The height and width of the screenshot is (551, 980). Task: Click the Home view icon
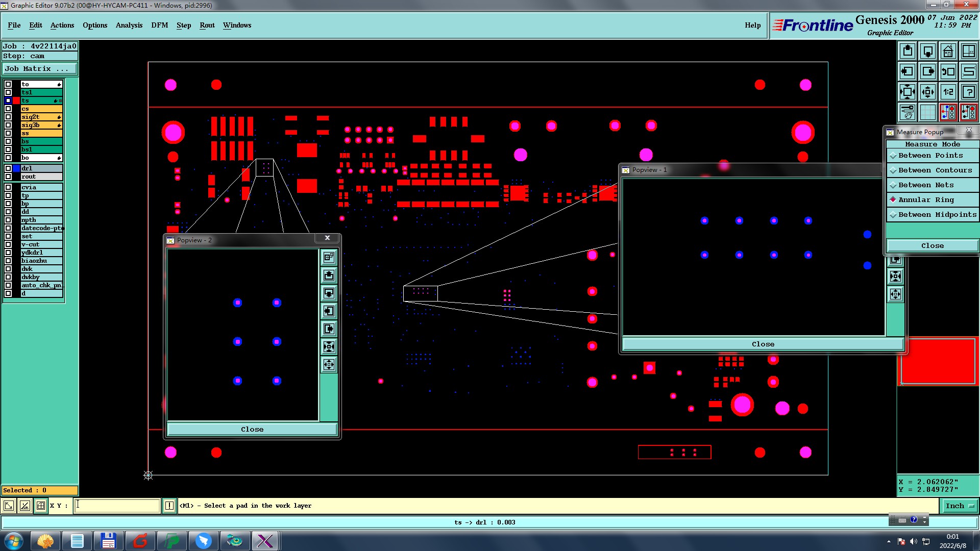tap(948, 51)
